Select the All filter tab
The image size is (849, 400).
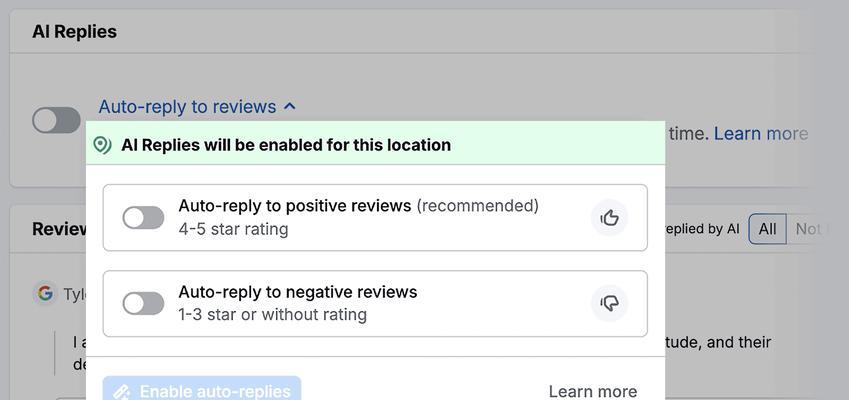767,229
